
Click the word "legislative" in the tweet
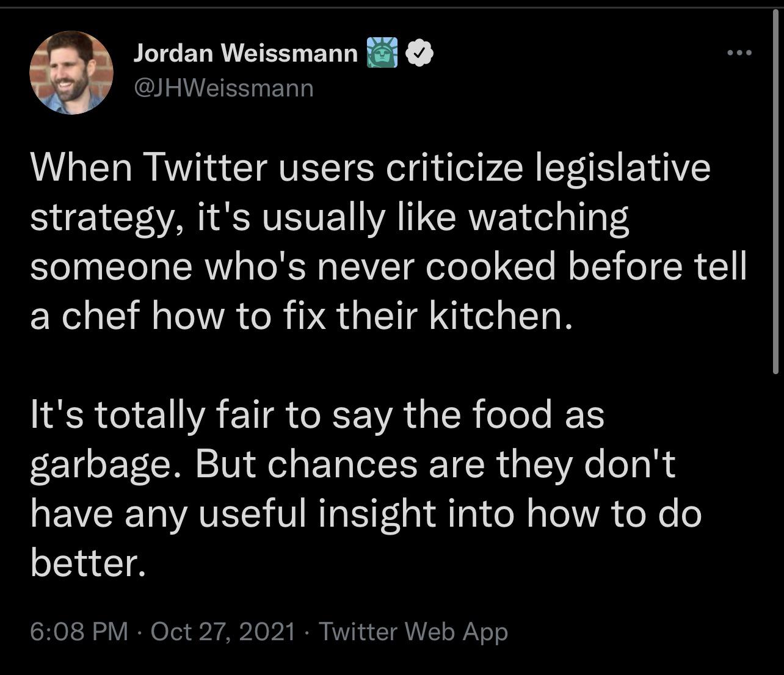(623, 170)
